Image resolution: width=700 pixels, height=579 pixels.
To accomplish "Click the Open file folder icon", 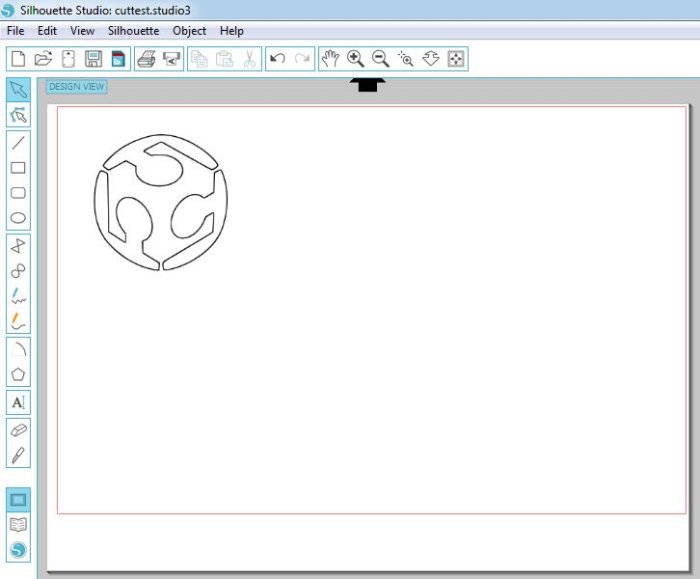I will tap(43, 58).
